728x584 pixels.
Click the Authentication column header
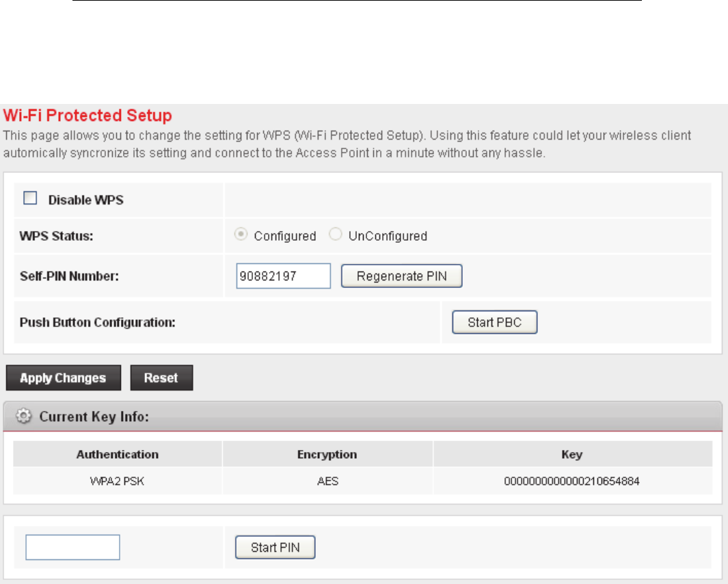click(118, 454)
